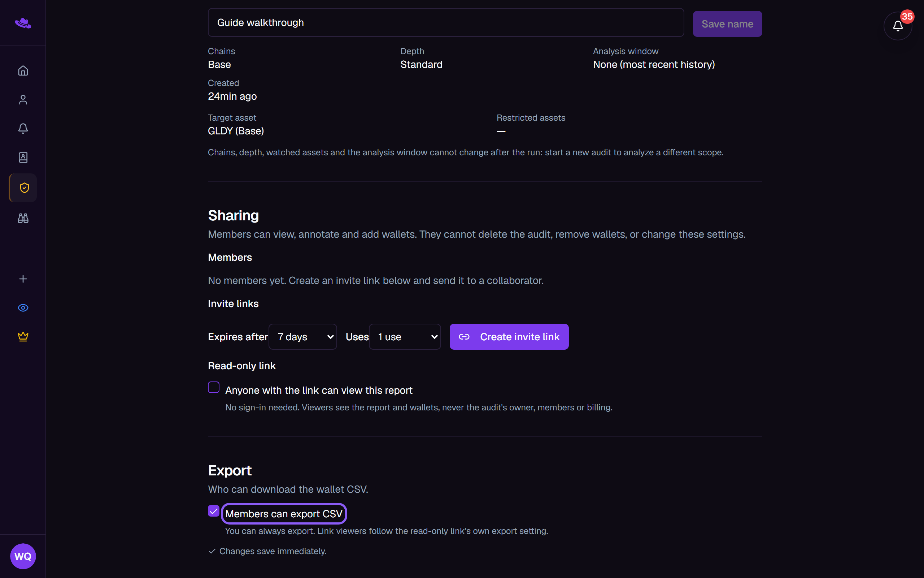The height and width of the screenshot is (578, 924).
Task: Open the crown premium sidebar icon
Action: (23, 336)
